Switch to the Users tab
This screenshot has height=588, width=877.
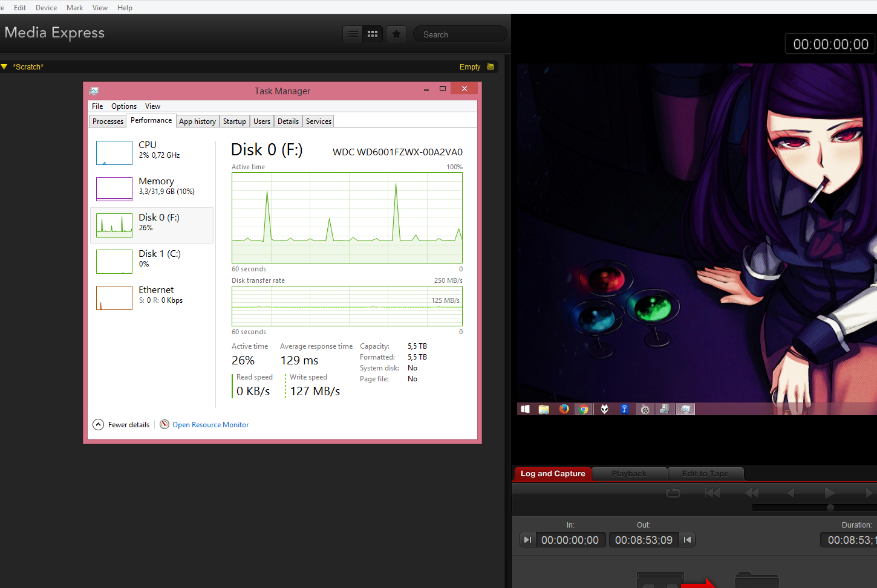pos(262,121)
